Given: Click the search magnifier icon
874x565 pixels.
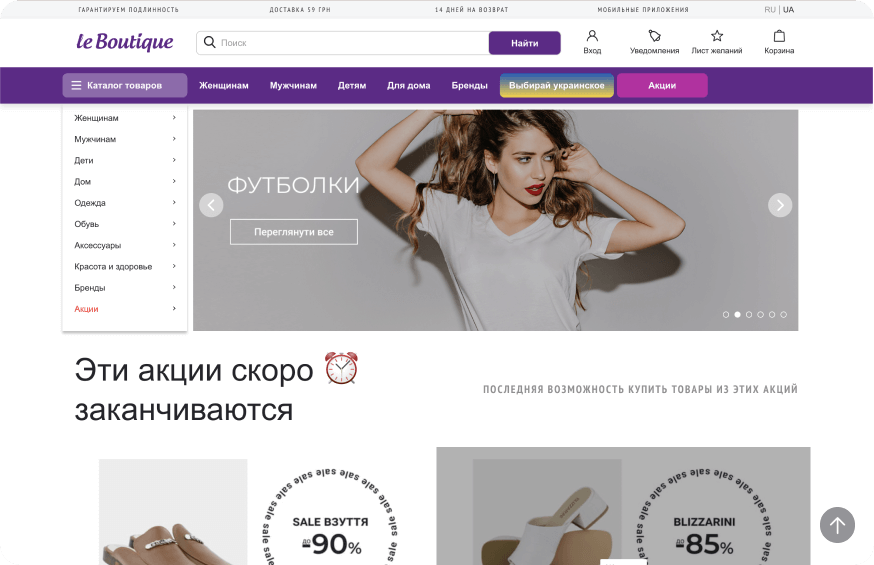Looking at the screenshot, I should tap(210, 42).
